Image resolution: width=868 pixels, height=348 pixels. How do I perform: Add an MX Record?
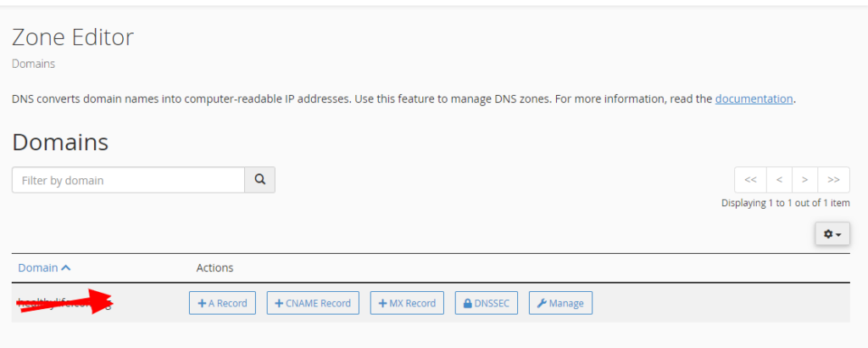pos(407,303)
